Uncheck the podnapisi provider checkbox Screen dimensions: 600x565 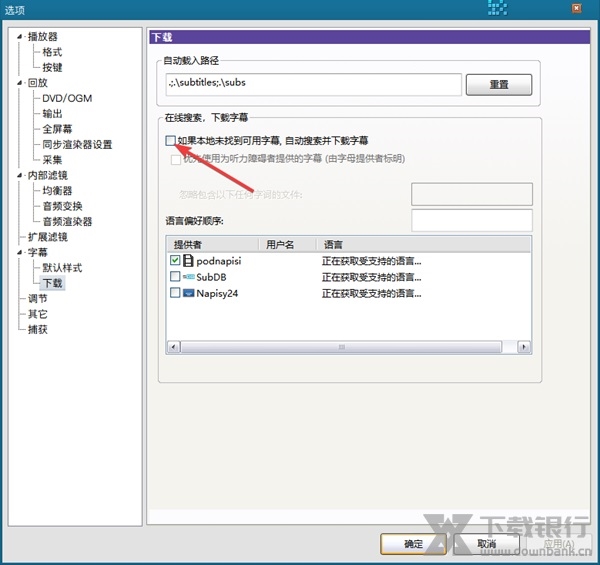coord(175,261)
